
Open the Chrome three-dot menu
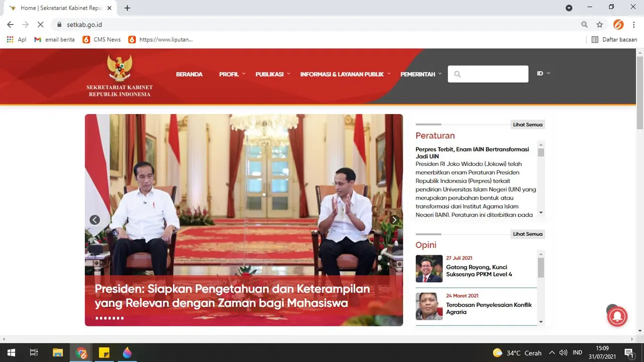pyautogui.click(x=633, y=24)
